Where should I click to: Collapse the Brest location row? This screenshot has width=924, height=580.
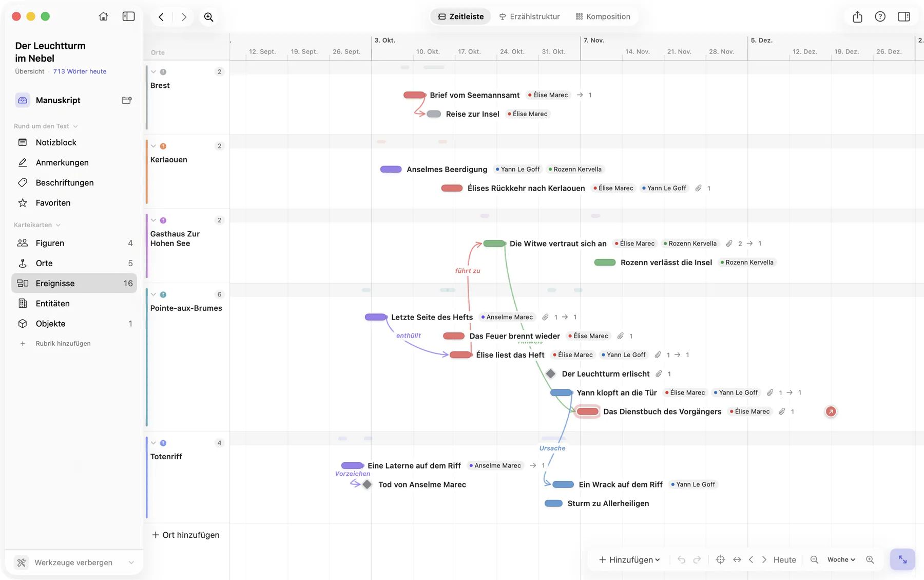click(x=153, y=72)
